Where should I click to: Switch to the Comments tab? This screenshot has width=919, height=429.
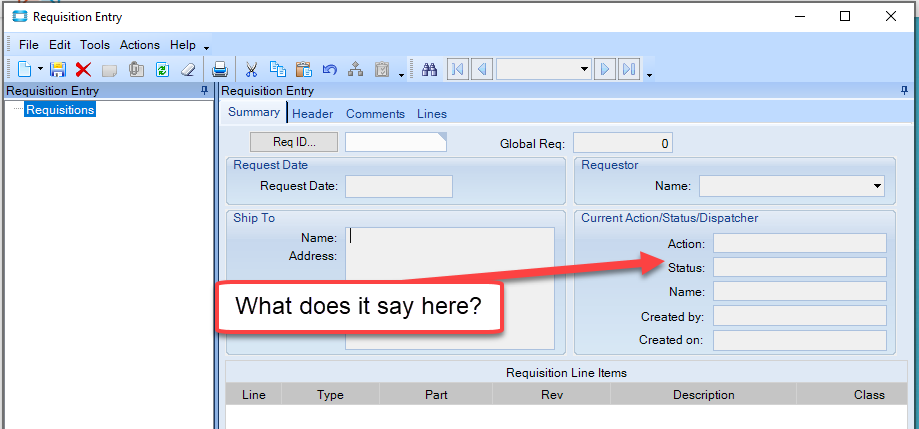[375, 114]
